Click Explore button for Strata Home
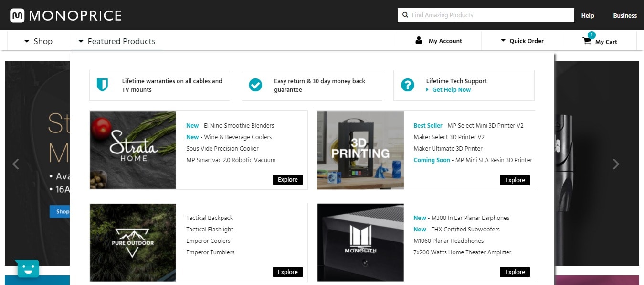The image size is (644, 285). tap(288, 180)
